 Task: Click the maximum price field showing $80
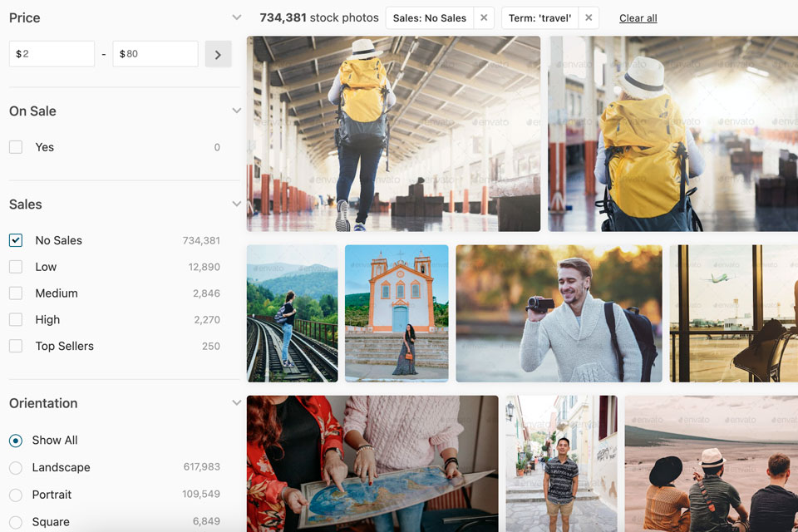click(x=155, y=54)
